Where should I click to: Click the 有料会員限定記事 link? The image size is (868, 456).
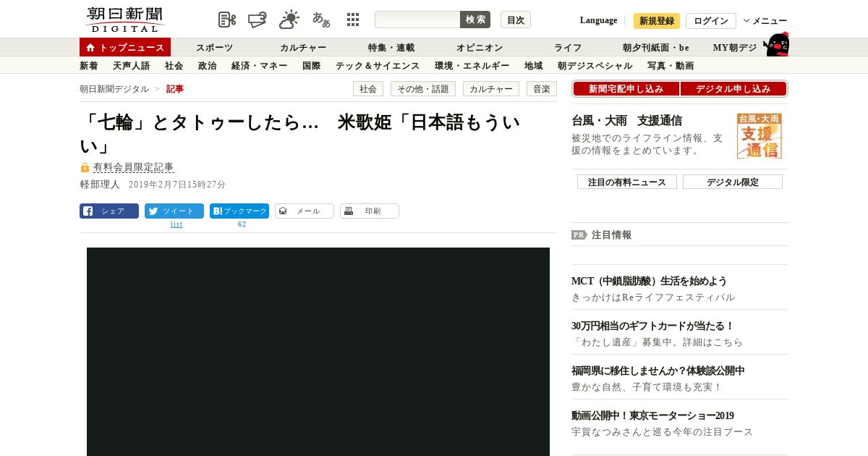click(134, 167)
